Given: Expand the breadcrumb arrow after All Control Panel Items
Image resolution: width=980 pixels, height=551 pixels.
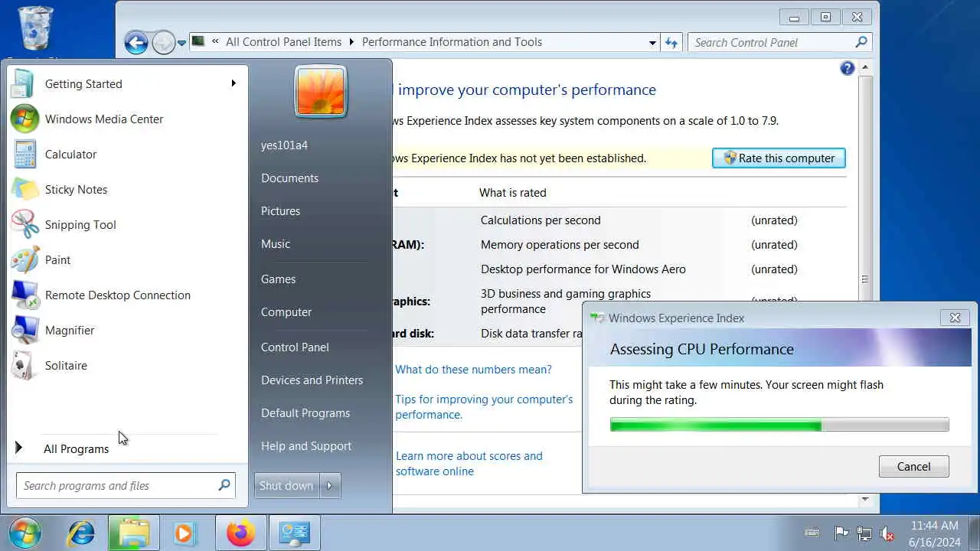Looking at the screenshot, I should (351, 42).
